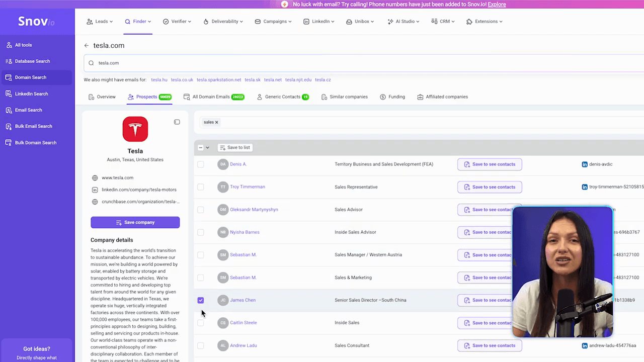Click the globe icon next to www.tesla.com
The height and width of the screenshot is (362, 644).
[95, 178]
